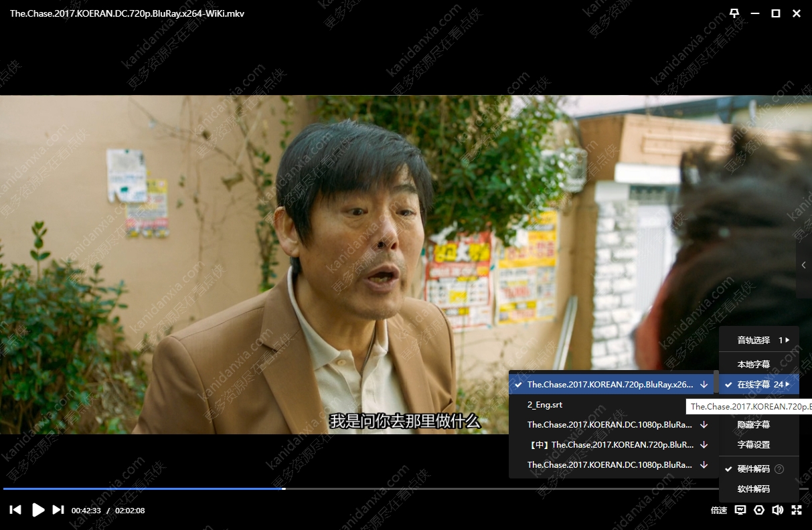Expand the 音轨选择 audio track submenu
Screen dimensions: 812x530
759,341
